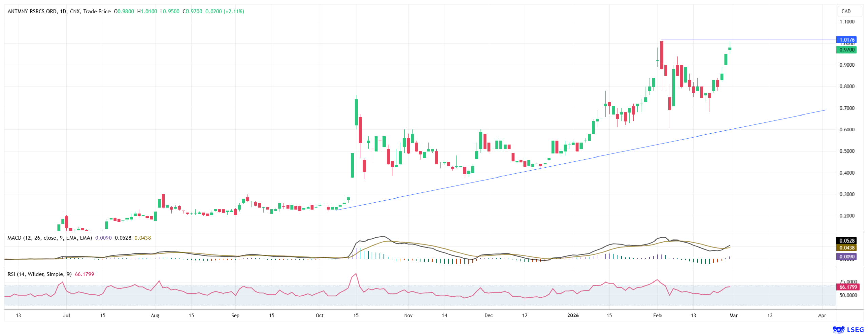Click the Feb label on time axis
The image size is (868, 334).
(657, 315)
